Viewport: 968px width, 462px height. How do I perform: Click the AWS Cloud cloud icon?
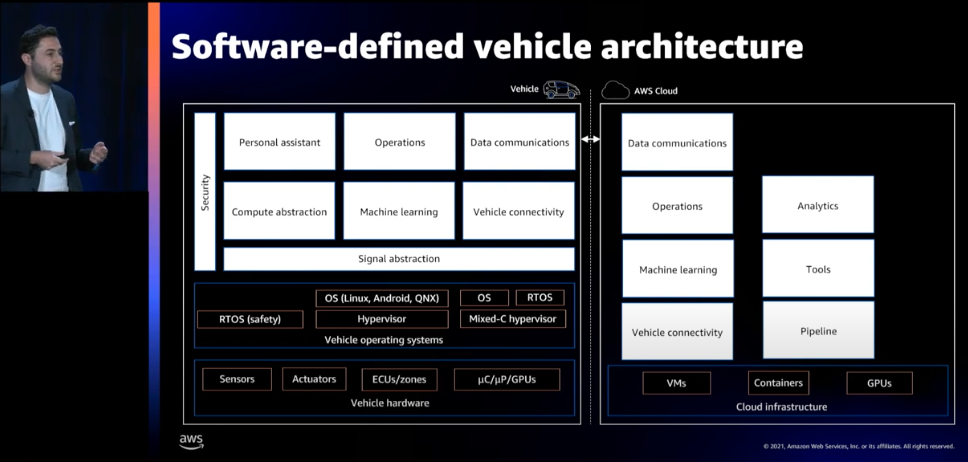[616, 90]
